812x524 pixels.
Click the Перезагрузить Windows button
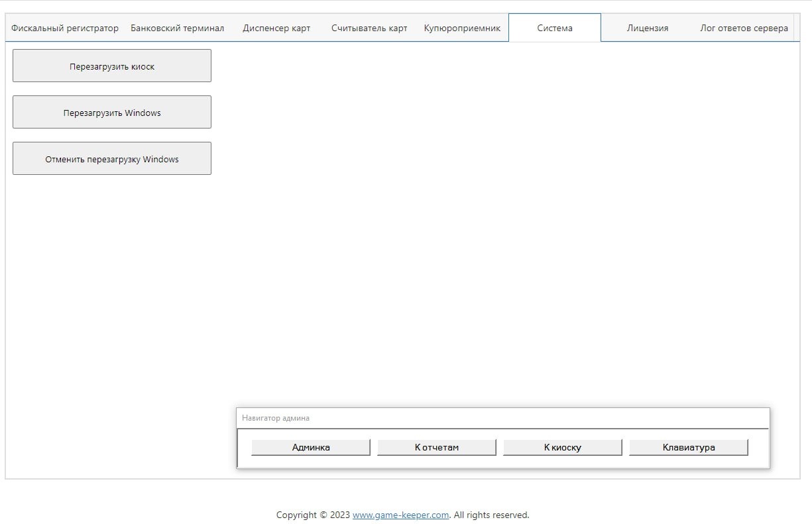pos(112,113)
